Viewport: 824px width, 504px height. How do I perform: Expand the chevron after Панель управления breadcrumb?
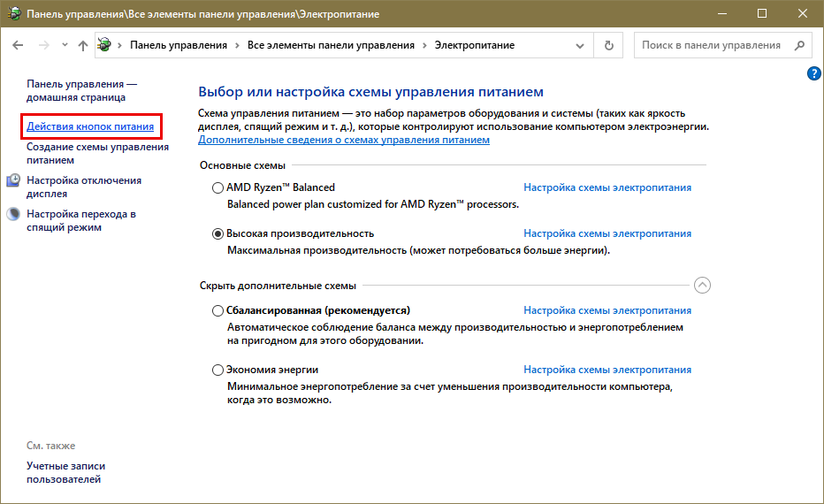coord(237,45)
